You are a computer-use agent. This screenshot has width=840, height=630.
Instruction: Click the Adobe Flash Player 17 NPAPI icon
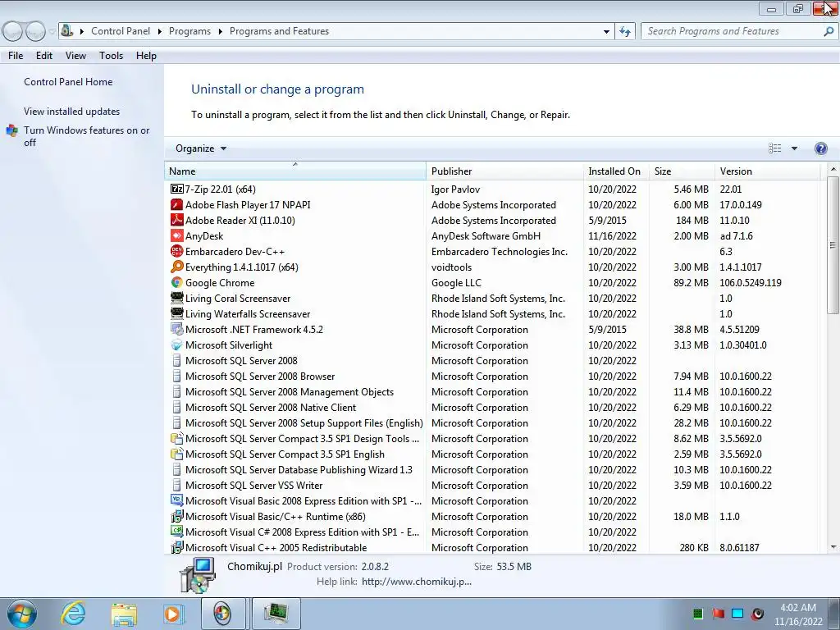177,204
